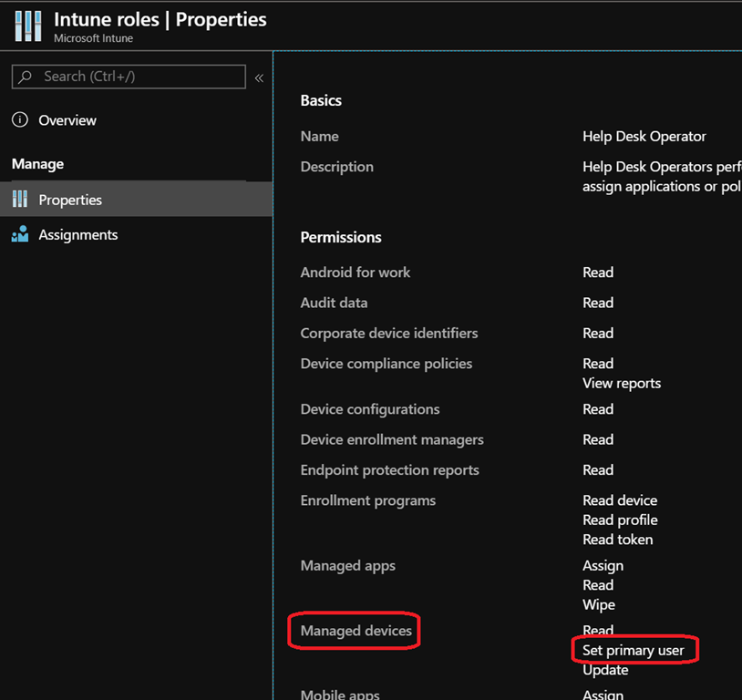Click the View reports permission entry
Viewport: 742px width, 700px height.
[622, 383]
